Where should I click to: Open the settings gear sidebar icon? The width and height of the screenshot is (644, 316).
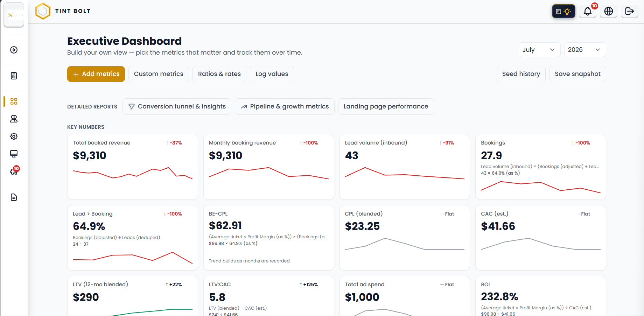pos(14,136)
